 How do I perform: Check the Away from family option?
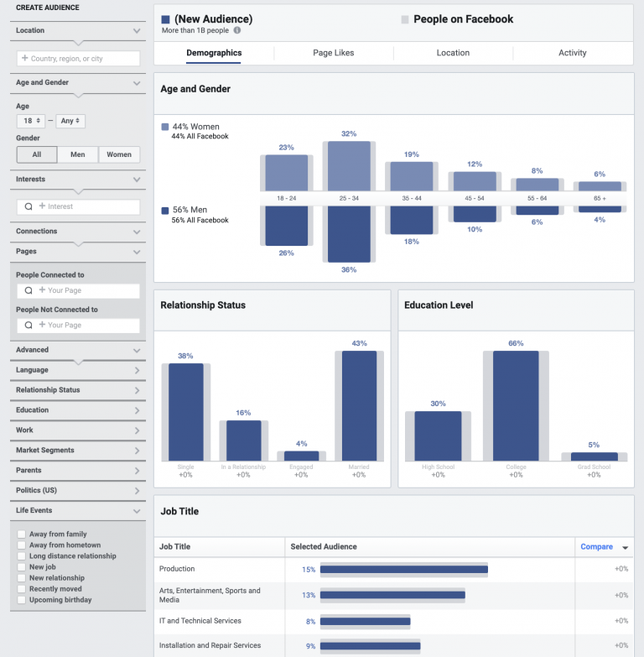(21, 534)
